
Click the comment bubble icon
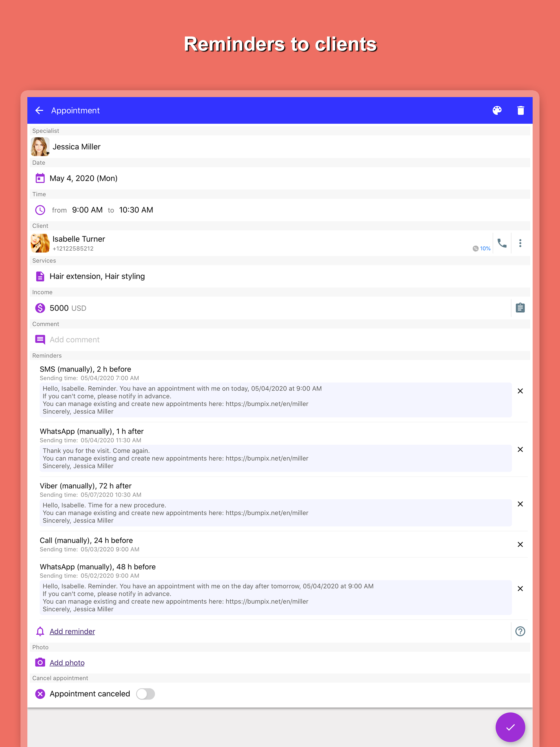(40, 339)
